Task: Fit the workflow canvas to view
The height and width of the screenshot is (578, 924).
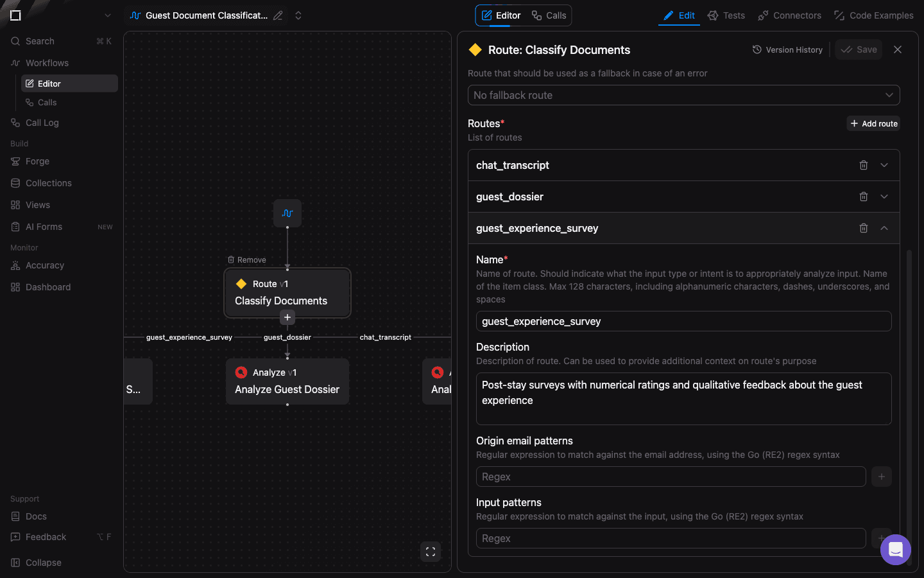Action: (x=430, y=552)
